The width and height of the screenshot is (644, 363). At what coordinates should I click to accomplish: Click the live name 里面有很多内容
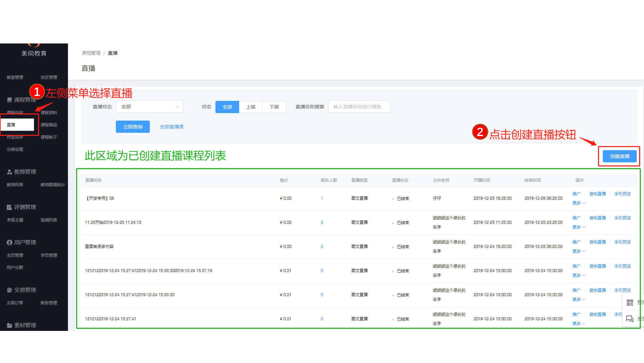[x=99, y=247]
